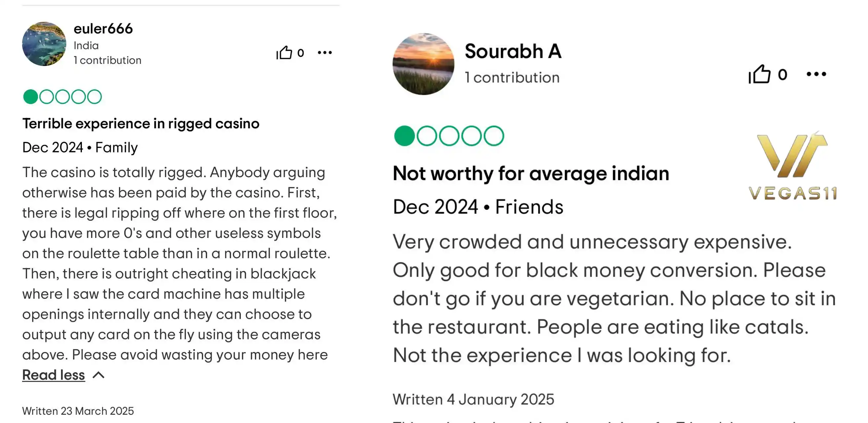Open euler666's profile picture
The width and height of the screenshot is (868, 423).
[x=44, y=44]
